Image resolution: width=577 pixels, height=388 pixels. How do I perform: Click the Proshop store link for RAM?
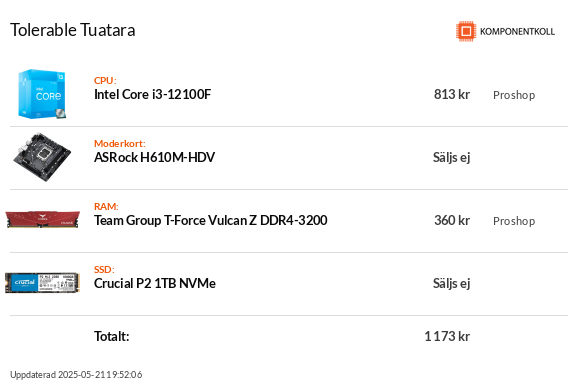(x=514, y=221)
